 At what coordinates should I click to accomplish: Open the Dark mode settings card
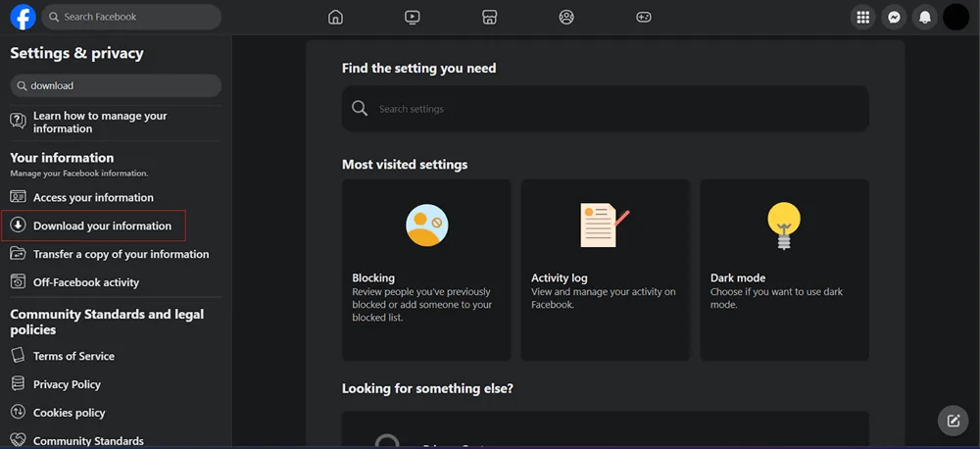tap(784, 270)
